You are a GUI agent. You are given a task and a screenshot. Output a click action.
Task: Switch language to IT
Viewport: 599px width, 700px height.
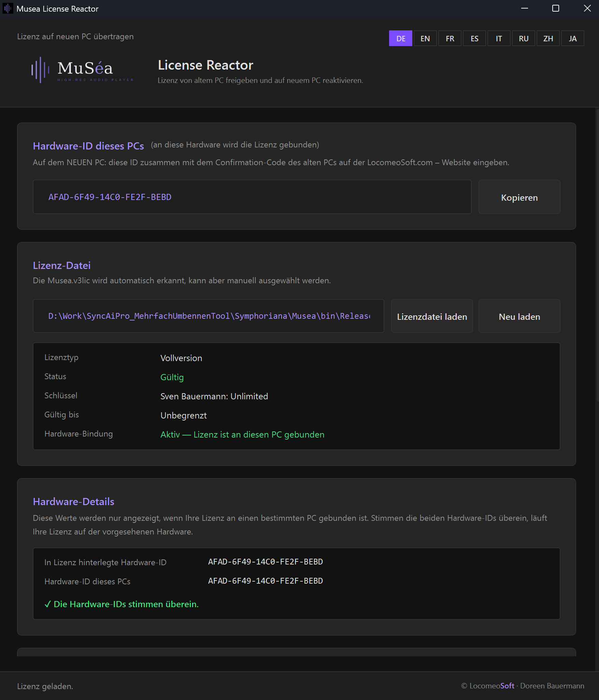click(x=499, y=38)
